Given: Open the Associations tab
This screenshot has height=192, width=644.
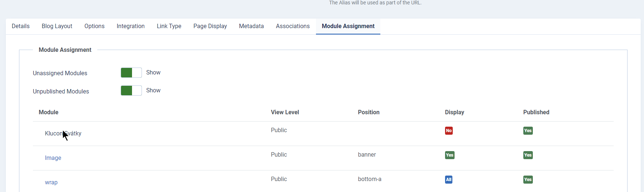Looking at the screenshot, I should [293, 26].
